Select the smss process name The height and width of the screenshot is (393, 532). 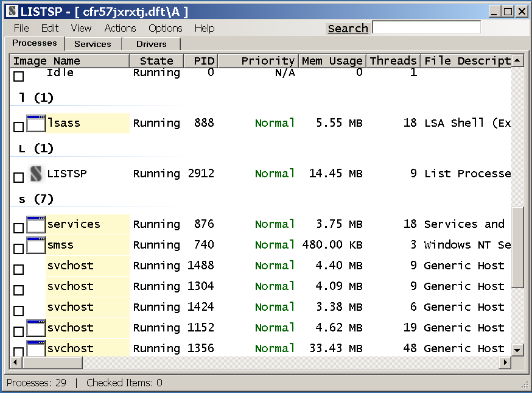click(60, 245)
